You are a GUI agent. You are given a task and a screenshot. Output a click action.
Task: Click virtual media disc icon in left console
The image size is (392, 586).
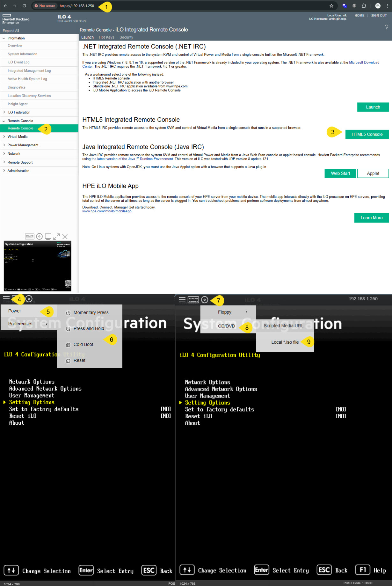(29, 299)
